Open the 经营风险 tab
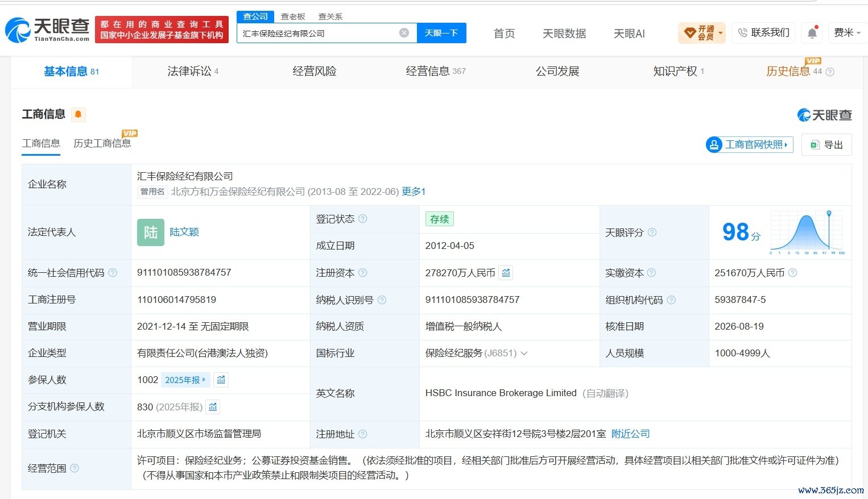Screen dimensions: 868x499 pos(315,72)
